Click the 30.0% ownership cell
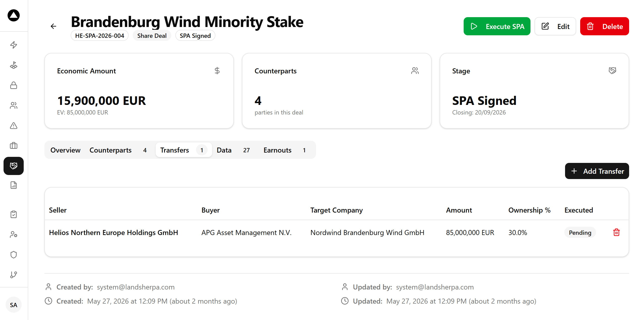 [518, 232]
